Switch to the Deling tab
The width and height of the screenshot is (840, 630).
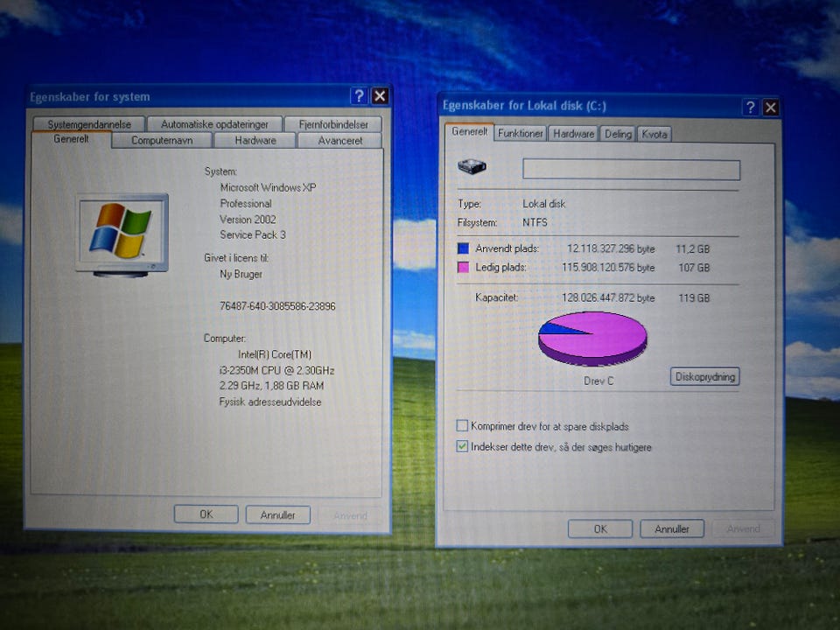pos(618,134)
